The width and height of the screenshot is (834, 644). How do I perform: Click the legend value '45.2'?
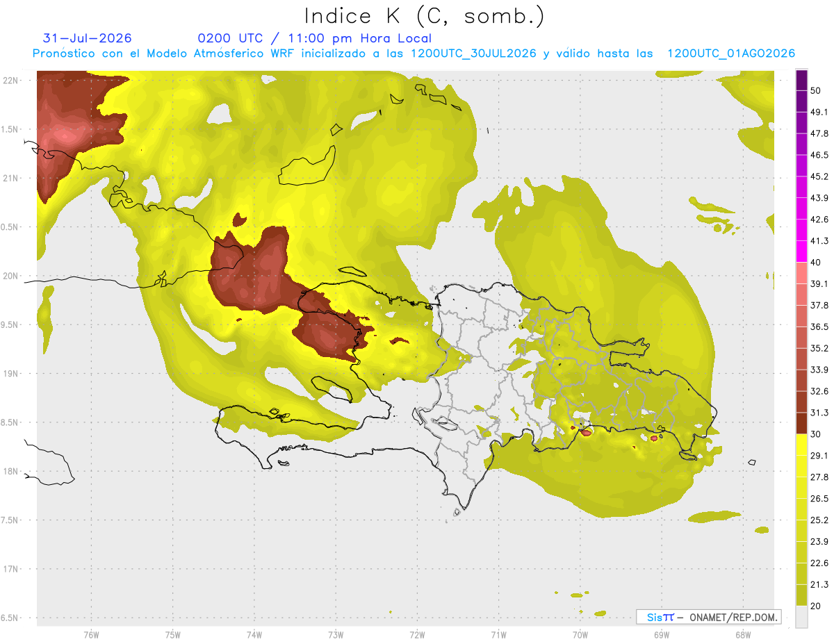pyautogui.click(x=819, y=176)
